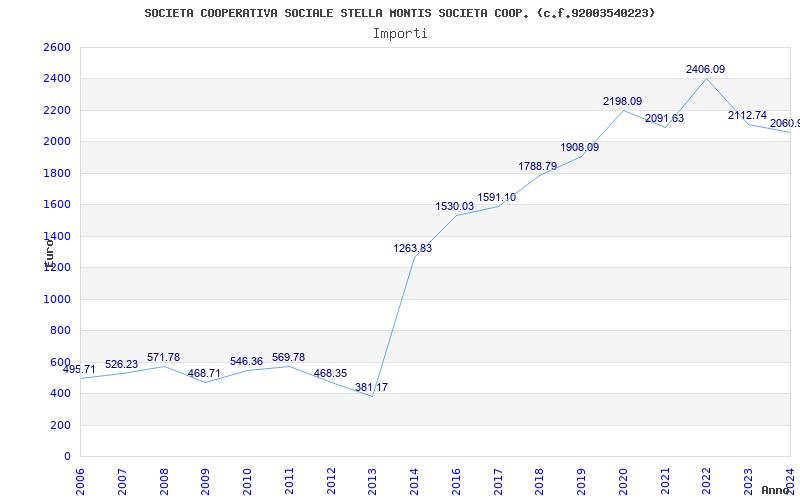Click the x-axis year 2016
Viewport: 800px width, 500px height.
coord(456,482)
